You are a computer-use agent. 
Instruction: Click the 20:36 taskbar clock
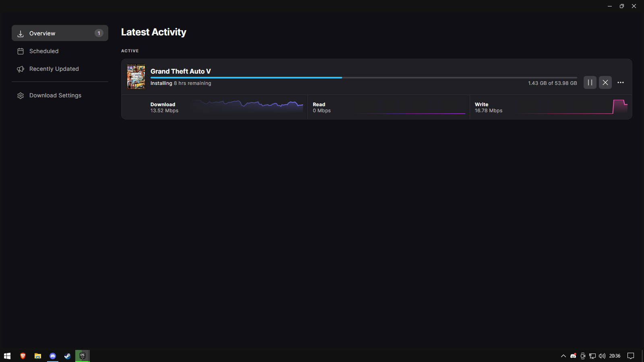coord(615,356)
